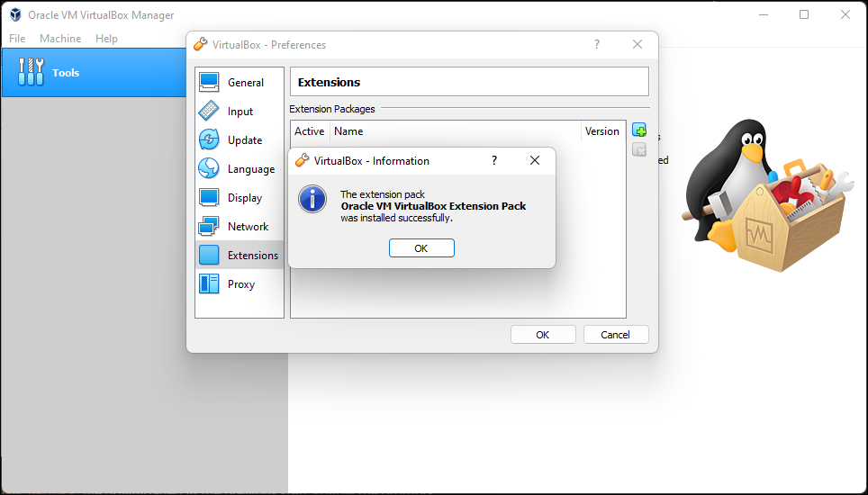
Task: Click Cancel in the Preferences window
Action: tap(616, 334)
